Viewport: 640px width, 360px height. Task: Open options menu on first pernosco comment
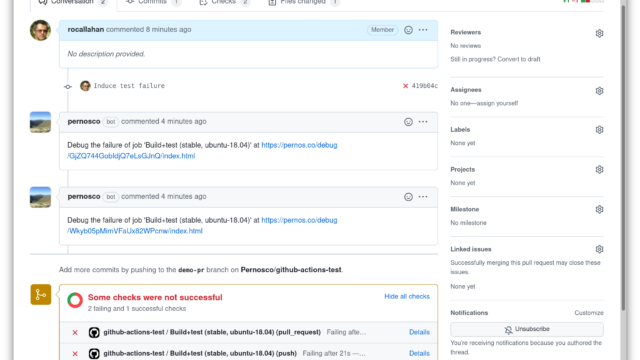click(x=423, y=122)
